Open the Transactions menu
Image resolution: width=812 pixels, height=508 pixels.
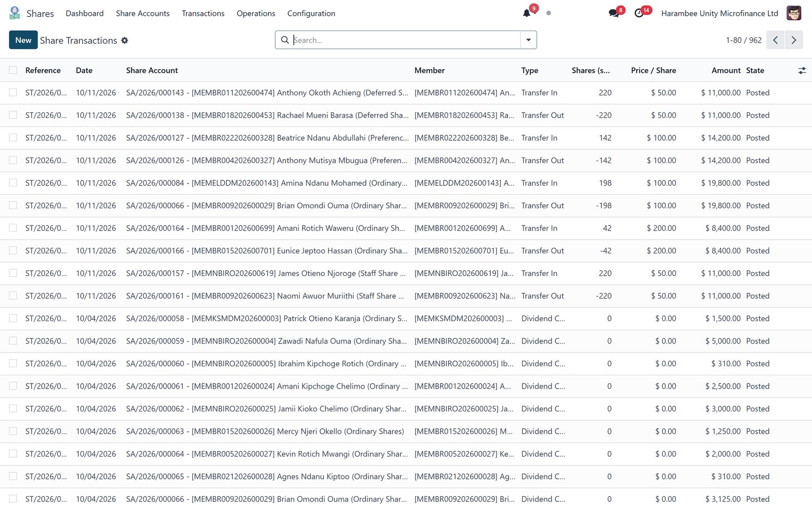203,13
